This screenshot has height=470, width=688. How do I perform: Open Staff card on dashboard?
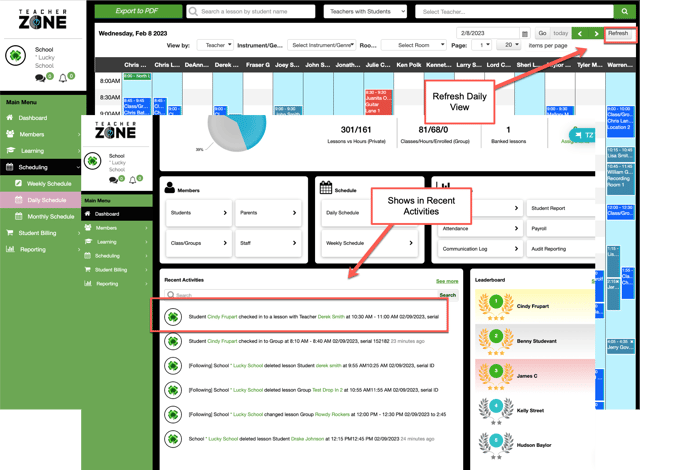click(268, 243)
